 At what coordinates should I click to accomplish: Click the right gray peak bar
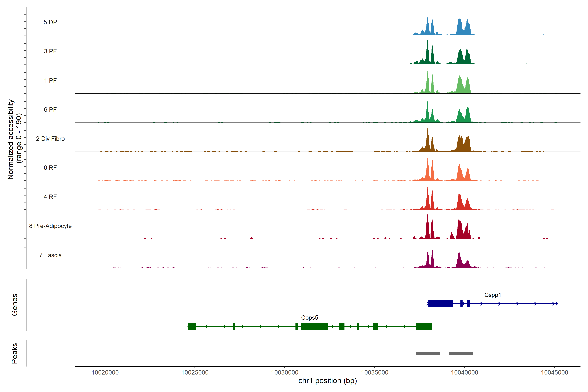461,353
